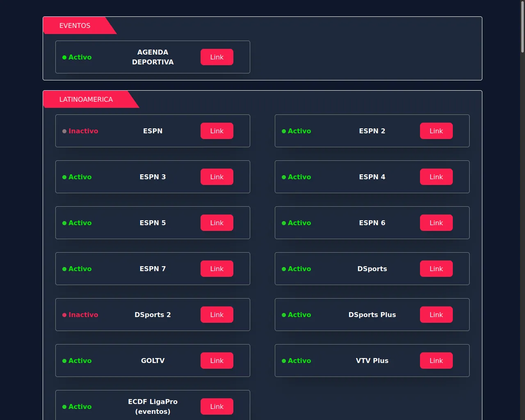The height and width of the screenshot is (420, 525).
Task: Open the ESPN 3 Link button
Action: point(217,177)
